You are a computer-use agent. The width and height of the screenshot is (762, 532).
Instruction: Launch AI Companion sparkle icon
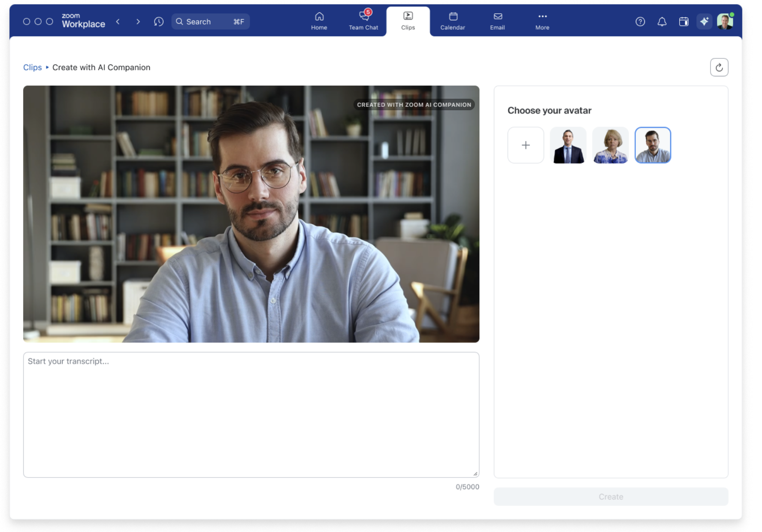[705, 21]
